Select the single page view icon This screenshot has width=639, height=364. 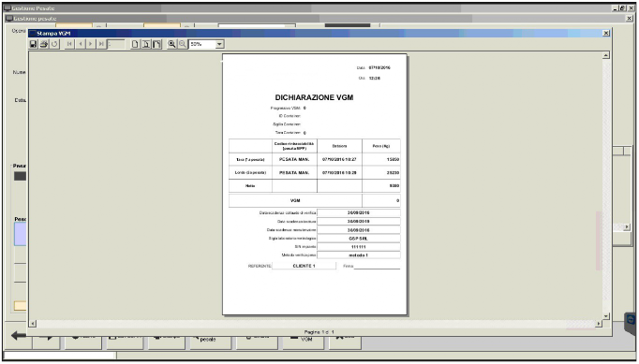pos(135,44)
